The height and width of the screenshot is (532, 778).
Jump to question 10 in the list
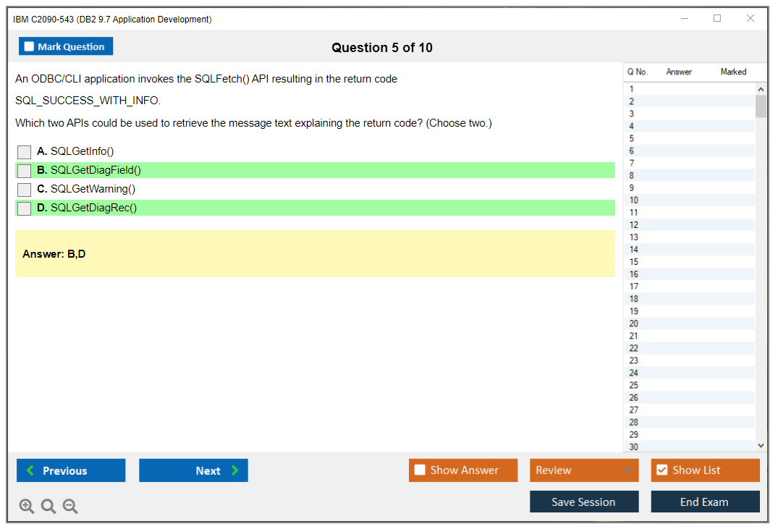click(634, 200)
